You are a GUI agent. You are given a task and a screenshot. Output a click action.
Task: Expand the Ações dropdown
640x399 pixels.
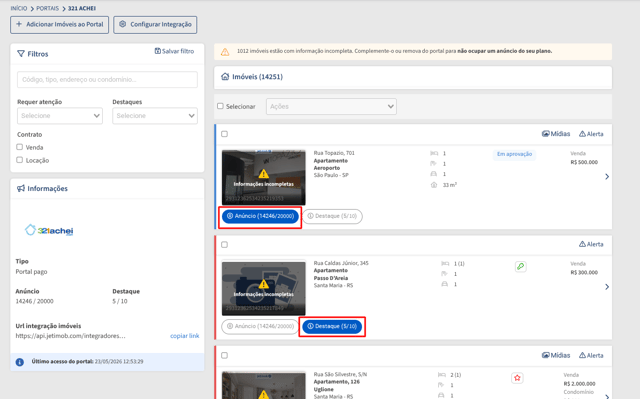(x=331, y=106)
